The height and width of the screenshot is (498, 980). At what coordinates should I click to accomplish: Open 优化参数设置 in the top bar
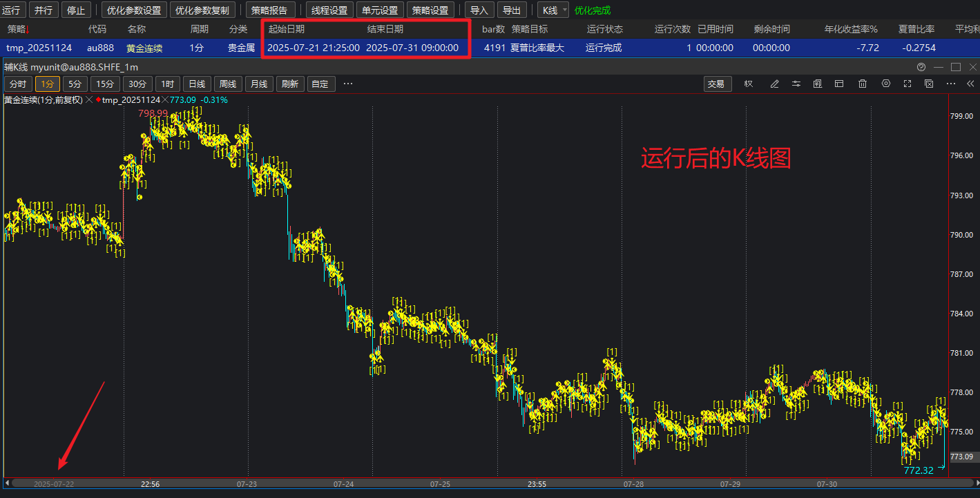(x=134, y=10)
